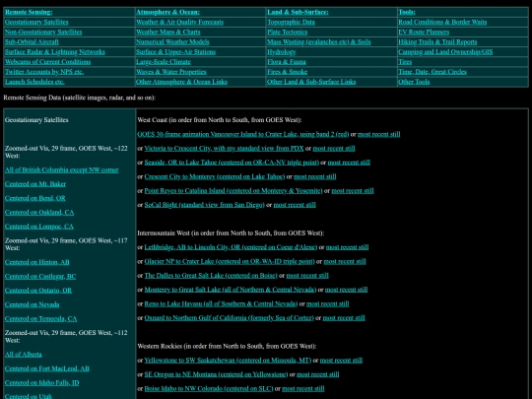Visit Webcams of Current Conditions
Viewport: 532px width, 399px height.
(x=47, y=62)
